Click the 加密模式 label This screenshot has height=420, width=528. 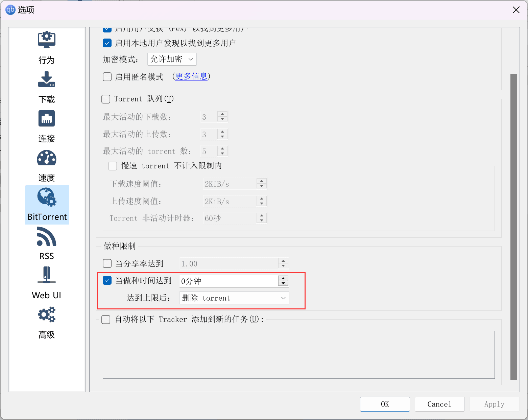point(120,60)
